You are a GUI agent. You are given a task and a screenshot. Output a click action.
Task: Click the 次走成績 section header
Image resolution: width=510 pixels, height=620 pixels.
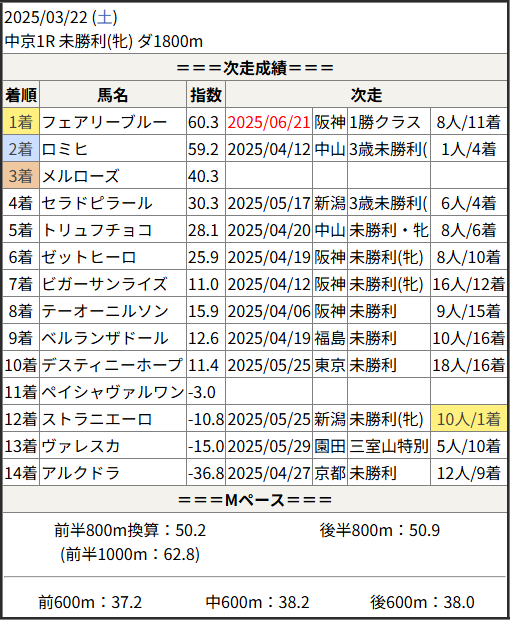point(255,68)
